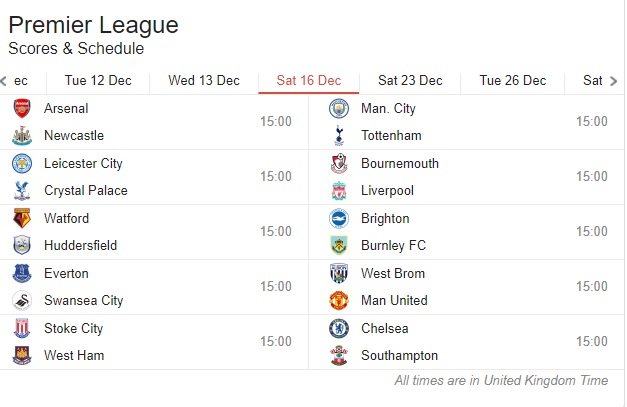Click the Arsenal club crest
Screen dimensions: 627x407
point(22,108)
